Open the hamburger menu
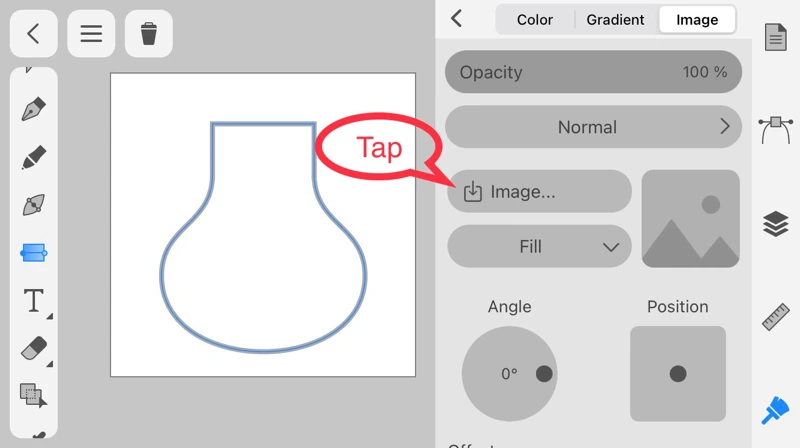 [x=91, y=34]
